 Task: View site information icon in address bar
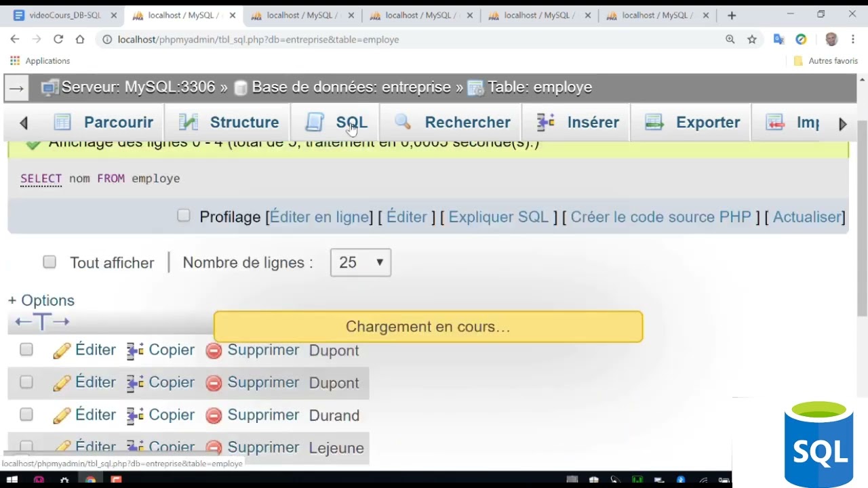point(107,39)
